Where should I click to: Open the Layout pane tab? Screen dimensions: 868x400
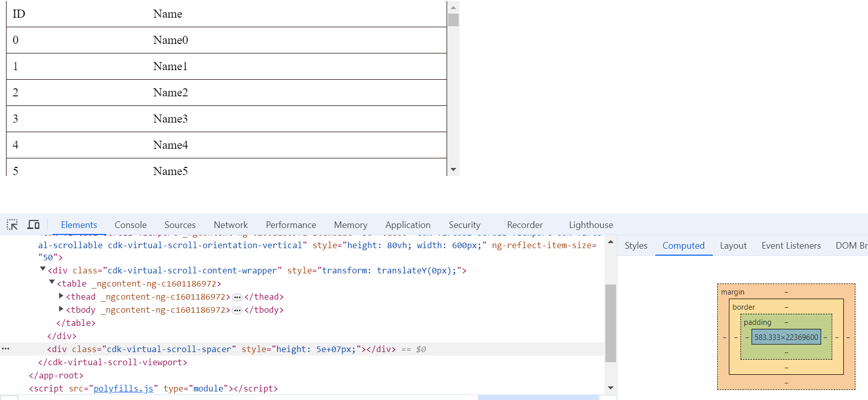pos(733,246)
